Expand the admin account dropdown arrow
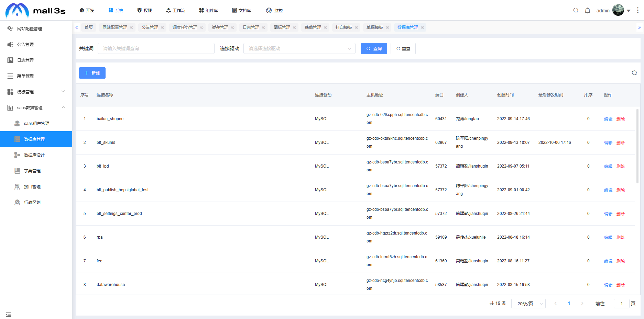The image size is (644, 319). tap(629, 11)
